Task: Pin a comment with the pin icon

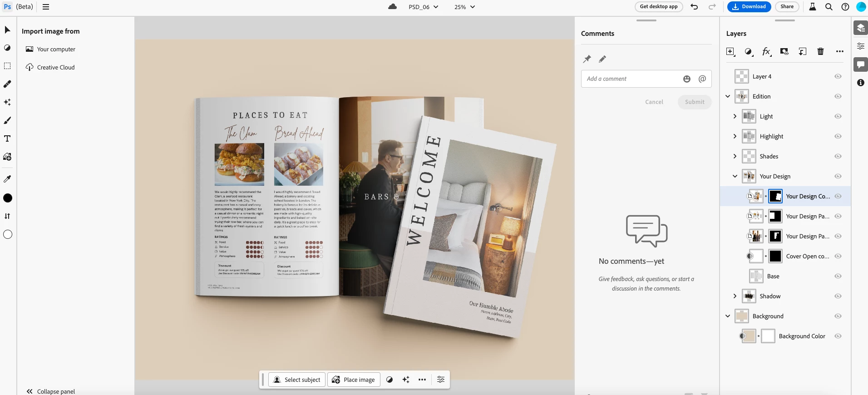Action: [x=587, y=59]
